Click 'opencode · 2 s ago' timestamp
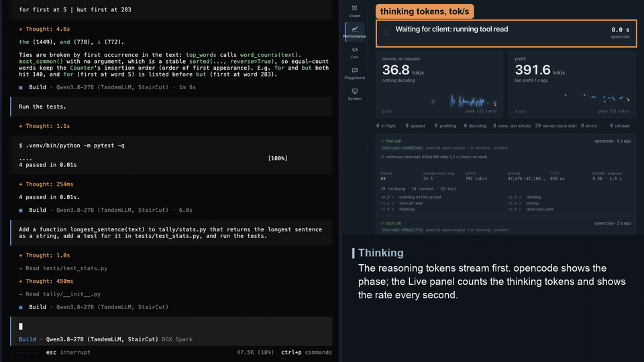 (612, 223)
